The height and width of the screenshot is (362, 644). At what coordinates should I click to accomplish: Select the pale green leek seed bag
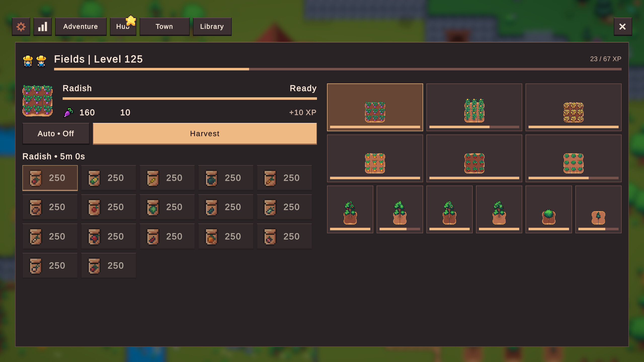tap(284, 207)
